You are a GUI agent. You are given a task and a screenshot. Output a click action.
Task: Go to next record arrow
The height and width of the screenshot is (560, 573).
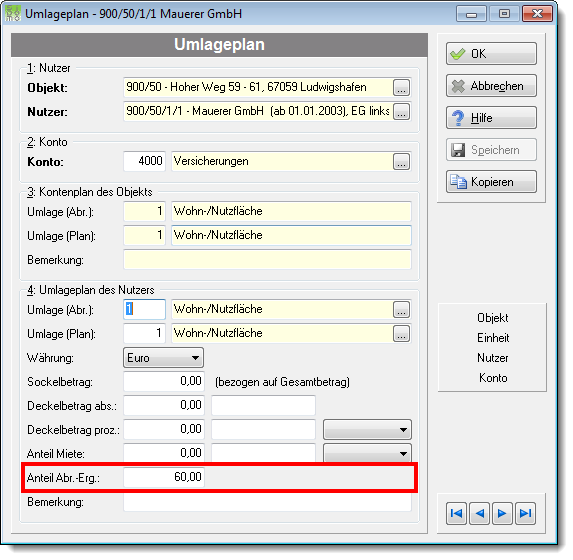tap(502, 513)
